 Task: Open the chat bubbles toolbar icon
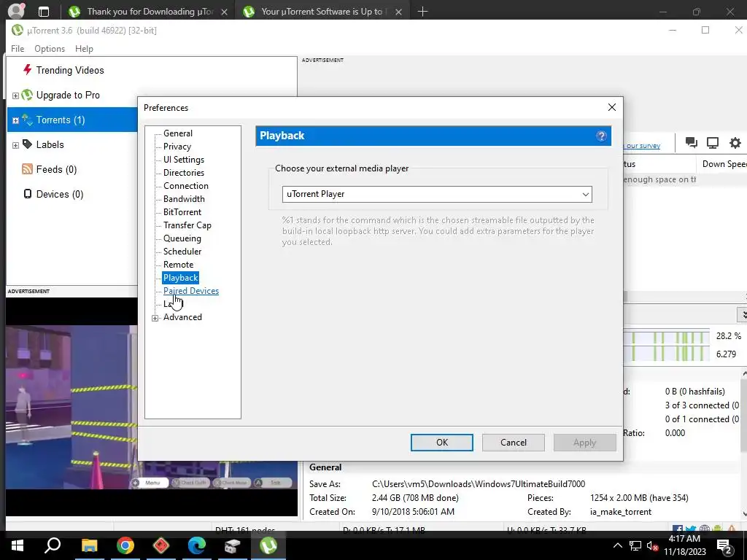point(692,142)
